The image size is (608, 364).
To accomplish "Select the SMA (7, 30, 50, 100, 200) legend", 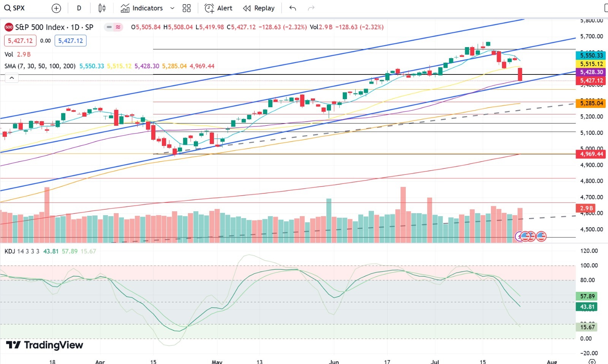I will point(40,66).
